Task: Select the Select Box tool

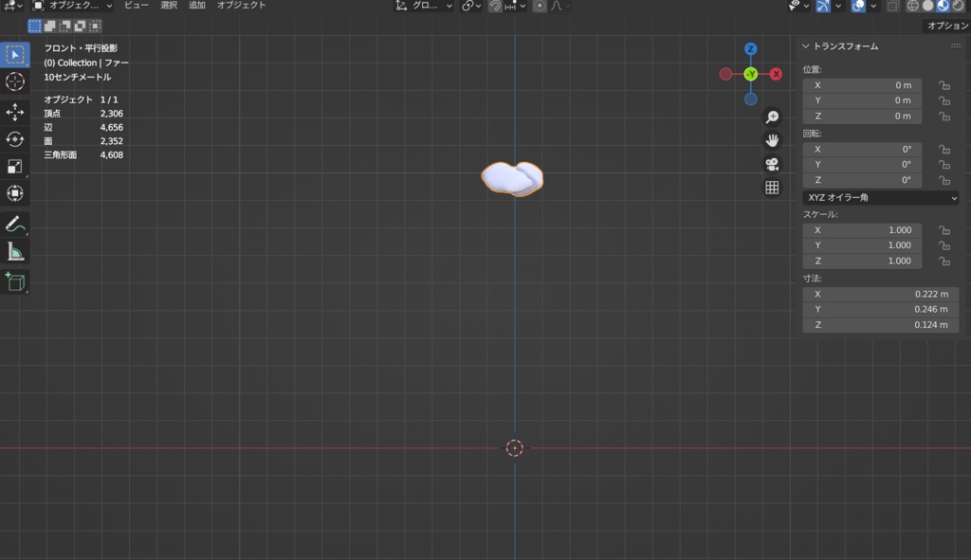Action: click(x=15, y=54)
